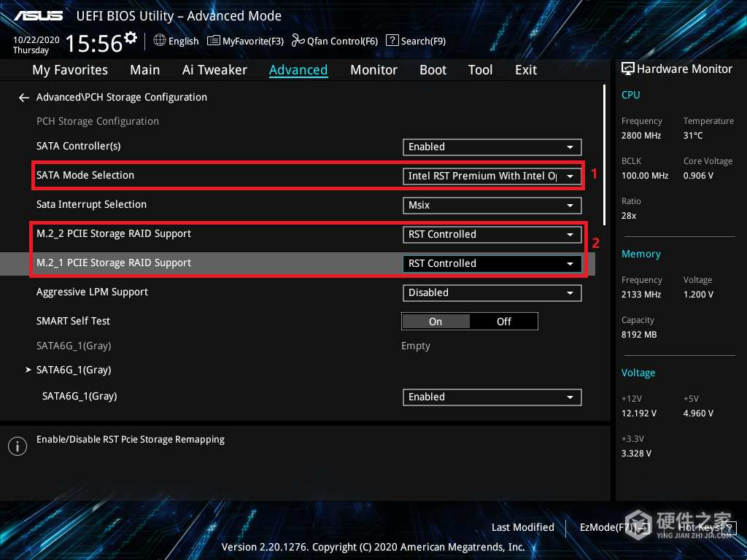This screenshot has height=560, width=747.
Task: Click the Aggressive LPM Support label
Action: click(92, 292)
